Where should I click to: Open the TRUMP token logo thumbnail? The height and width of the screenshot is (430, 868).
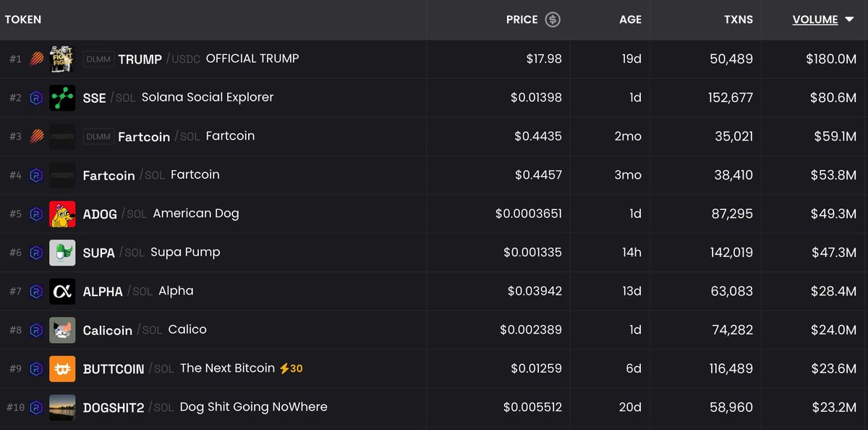click(62, 59)
